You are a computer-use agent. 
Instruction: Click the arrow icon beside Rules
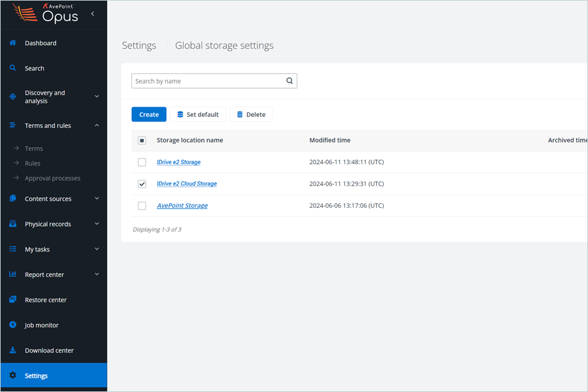coord(16,163)
